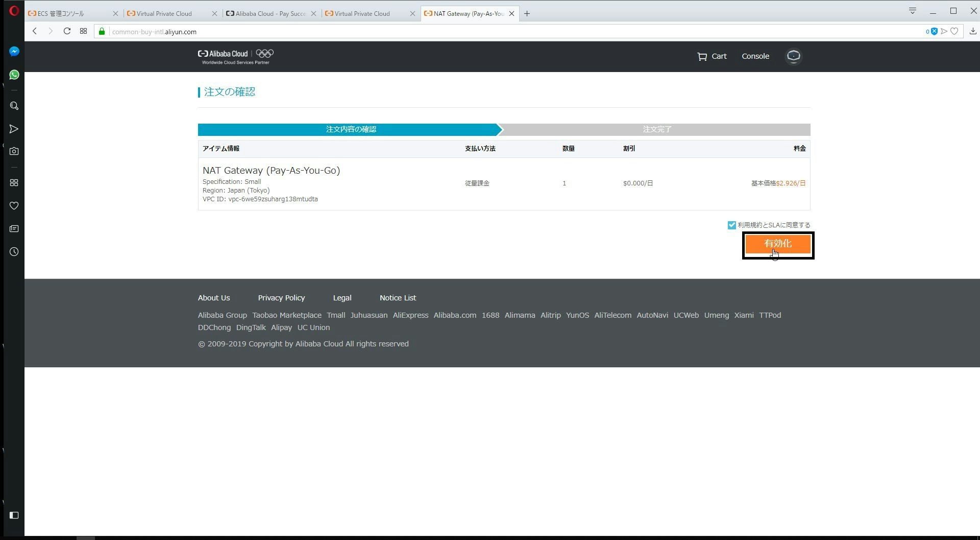This screenshot has width=980, height=540.
Task: Open the YunOS footer link
Action: (577, 315)
